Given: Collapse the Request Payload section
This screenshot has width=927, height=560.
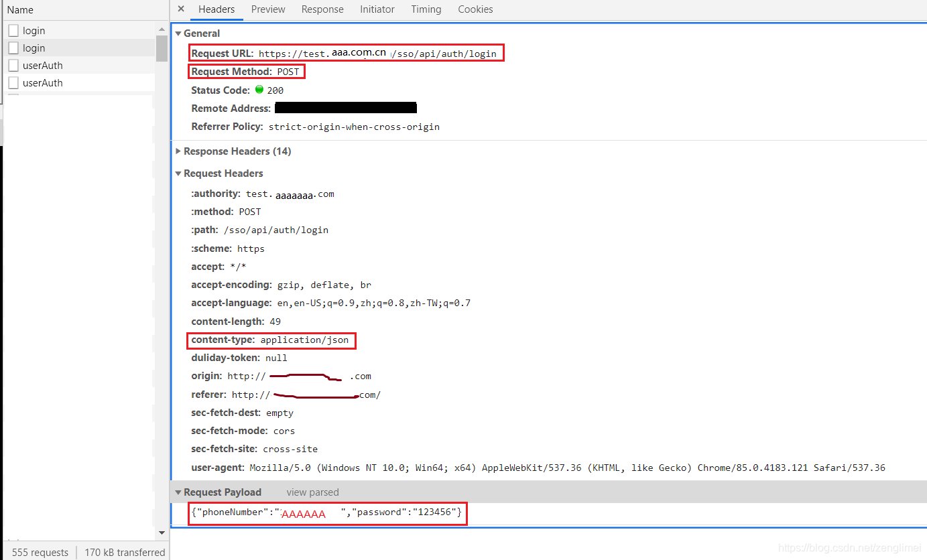Looking at the screenshot, I should click(x=179, y=492).
